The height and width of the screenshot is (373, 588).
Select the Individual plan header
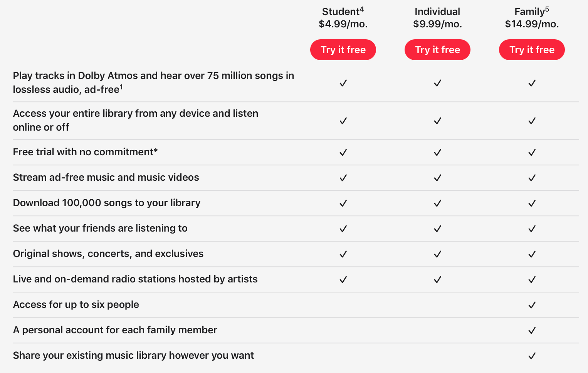437,12
